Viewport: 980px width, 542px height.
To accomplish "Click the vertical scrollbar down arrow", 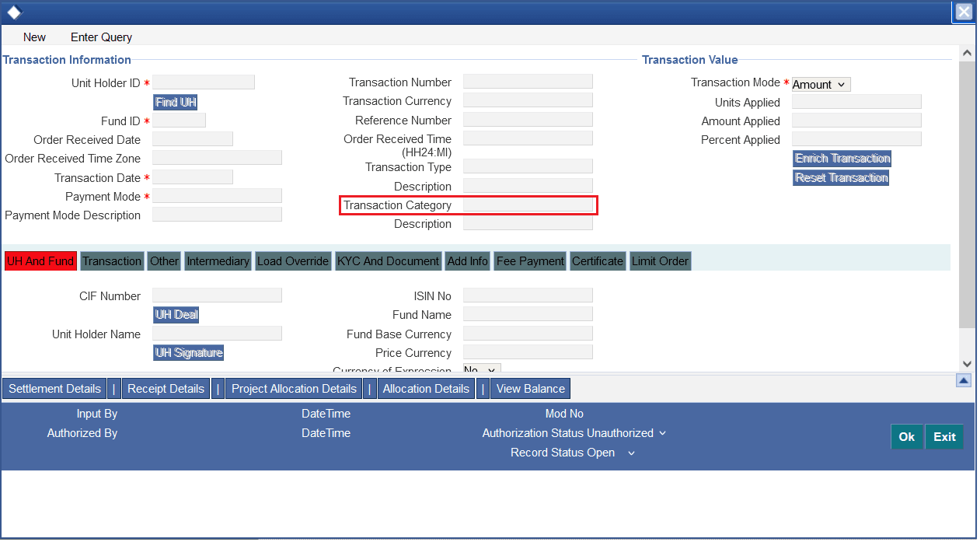I will point(967,363).
